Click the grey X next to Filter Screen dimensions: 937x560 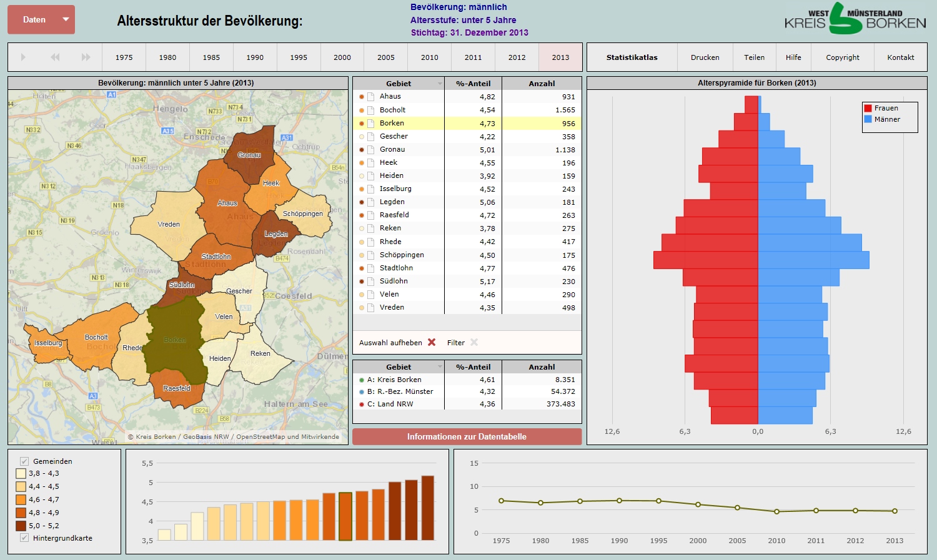(x=474, y=342)
